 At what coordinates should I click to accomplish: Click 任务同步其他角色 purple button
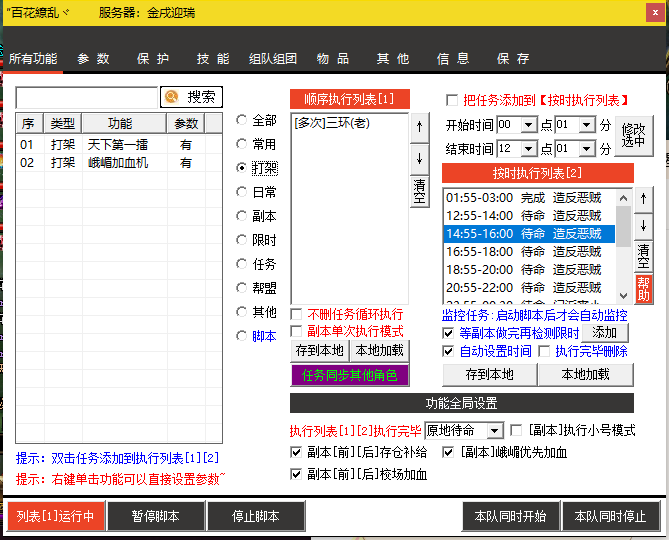(350, 375)
